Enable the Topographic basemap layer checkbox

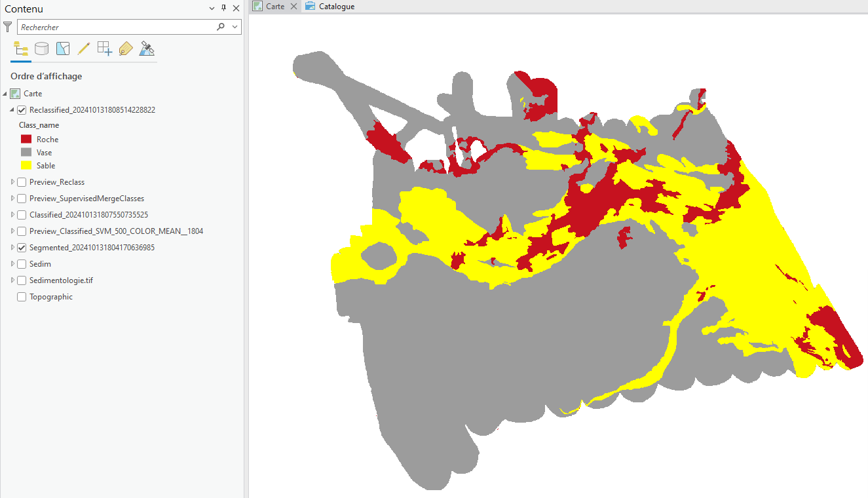22,297
